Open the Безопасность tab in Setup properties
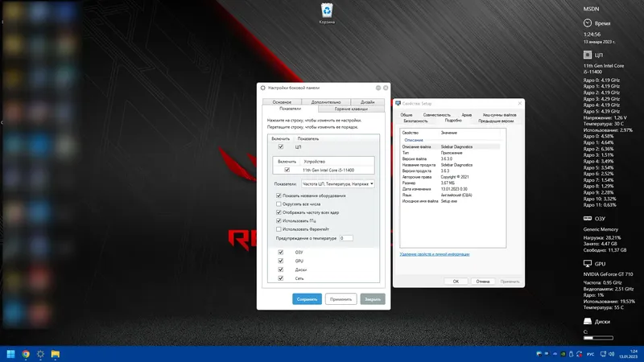Screen dimensions: 644x362 pyautogui.click(x=415, y=121)
